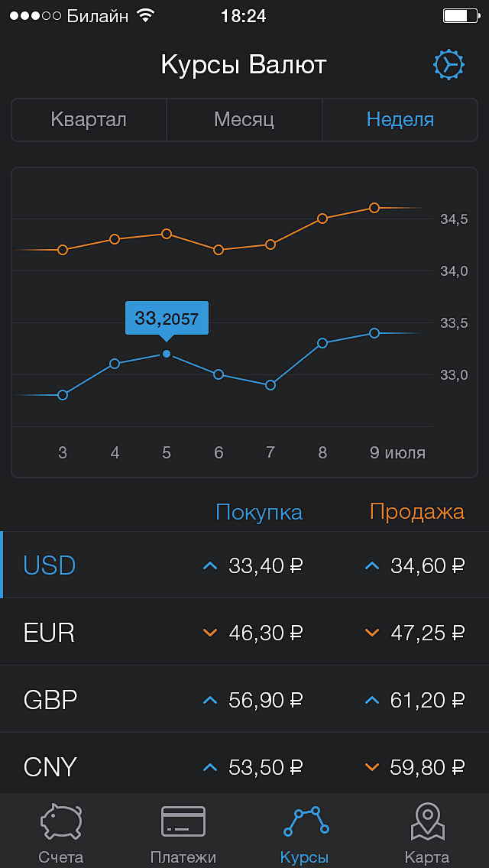This screenshot has width=489, height=868.
Task: Tap the down arrow beside EUR 46,30
Action: pyautogui.click(x=210, y=633)
